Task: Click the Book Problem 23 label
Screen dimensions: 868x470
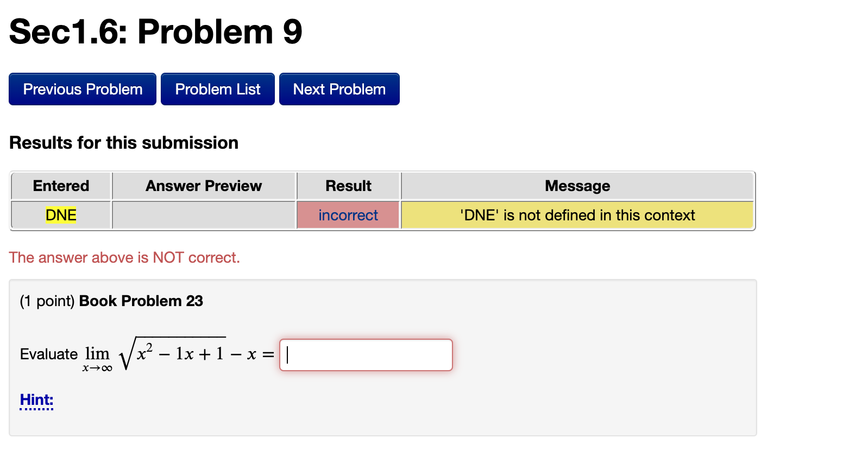Action: (140, 301)
